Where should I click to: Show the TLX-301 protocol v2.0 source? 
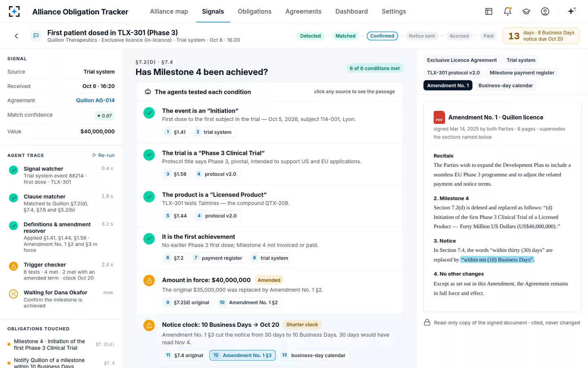pyautogui.click(x=453, y=73)
